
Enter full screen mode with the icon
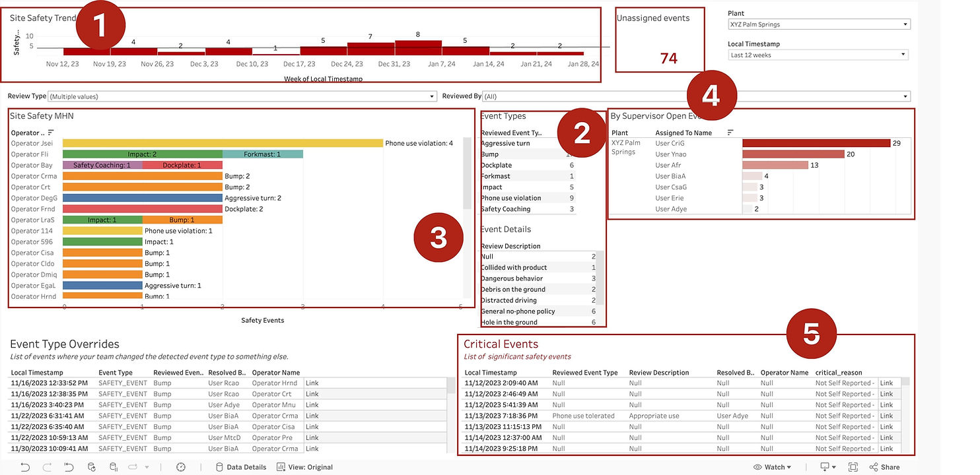click(853, 467)
